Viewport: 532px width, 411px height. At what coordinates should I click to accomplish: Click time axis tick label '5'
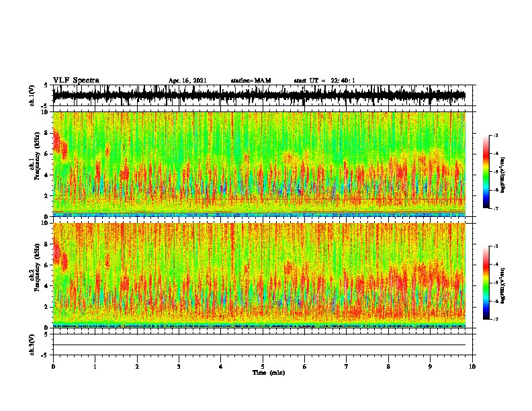pyautogui.click(x=263, y=366)
